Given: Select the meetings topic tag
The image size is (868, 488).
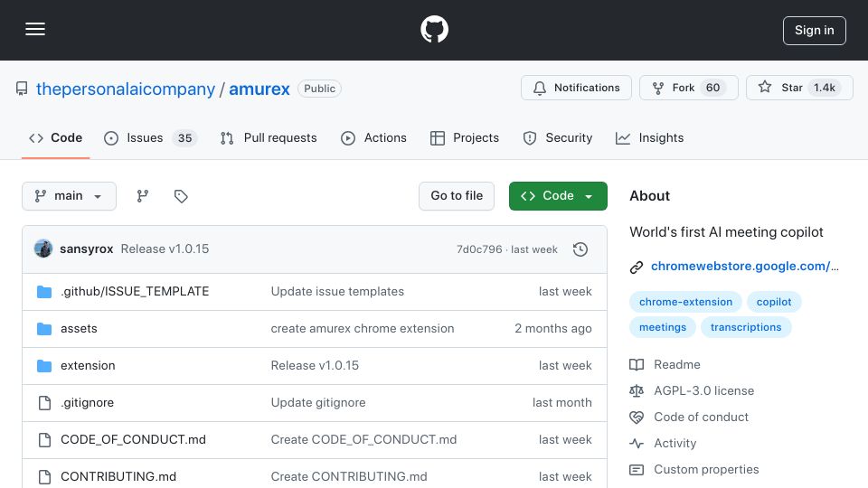Looking at the screenshot, I should (663, 327).
